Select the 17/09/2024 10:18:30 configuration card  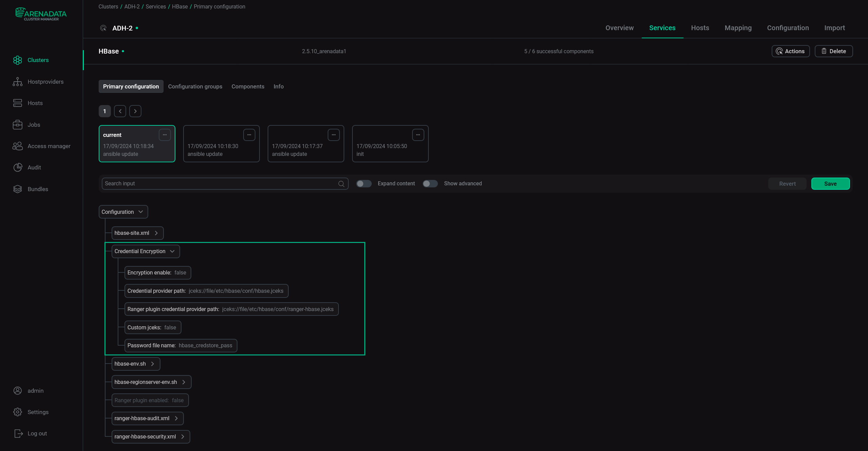221,144
